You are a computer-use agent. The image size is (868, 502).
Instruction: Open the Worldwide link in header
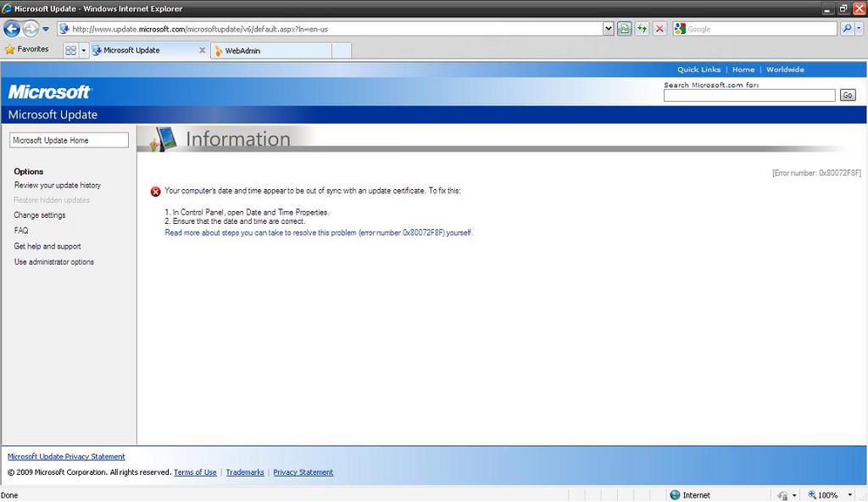coord(785,70)
